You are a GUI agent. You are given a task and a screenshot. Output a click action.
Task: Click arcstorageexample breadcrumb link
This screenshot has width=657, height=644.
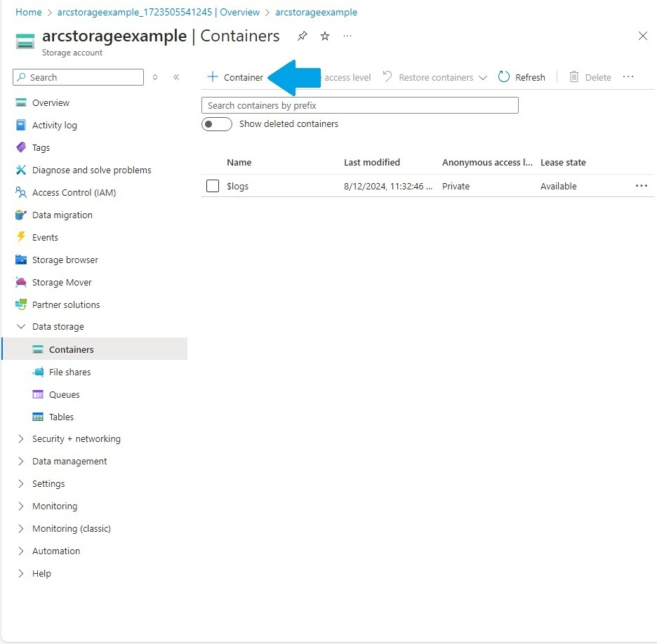pos(317,12)
